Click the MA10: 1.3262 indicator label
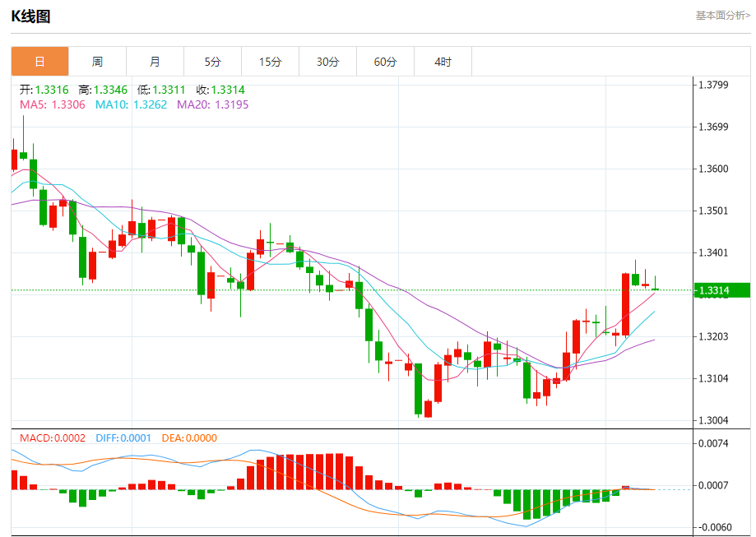Screen dimensions: 756x537 click(131, 104)
